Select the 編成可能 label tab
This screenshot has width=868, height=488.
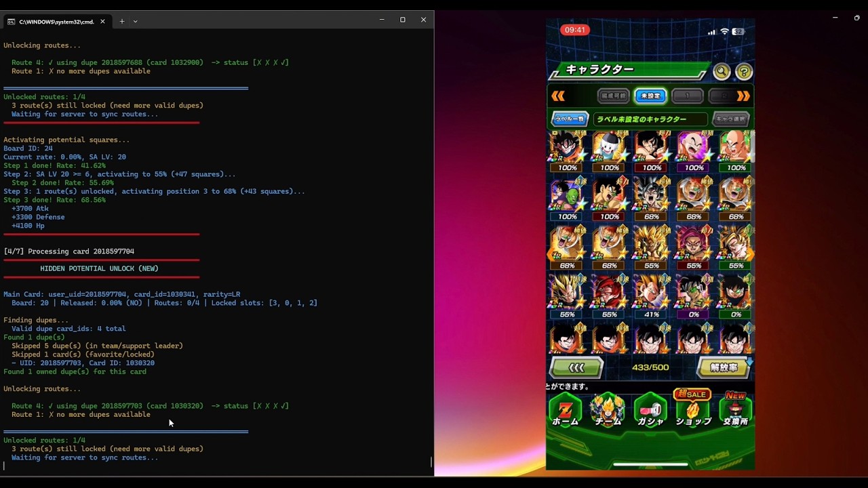point(614,96)
